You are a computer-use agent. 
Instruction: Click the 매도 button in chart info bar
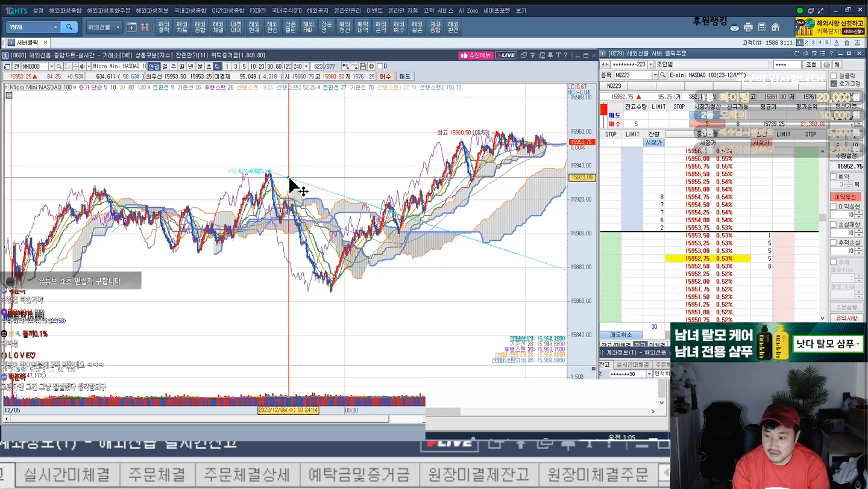point(404,76)
